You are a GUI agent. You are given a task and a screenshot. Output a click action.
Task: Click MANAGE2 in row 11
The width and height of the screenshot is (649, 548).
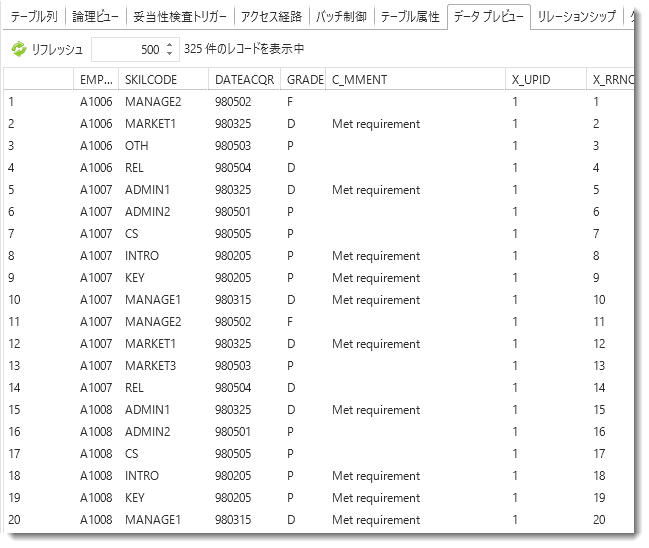click(153, 322)
